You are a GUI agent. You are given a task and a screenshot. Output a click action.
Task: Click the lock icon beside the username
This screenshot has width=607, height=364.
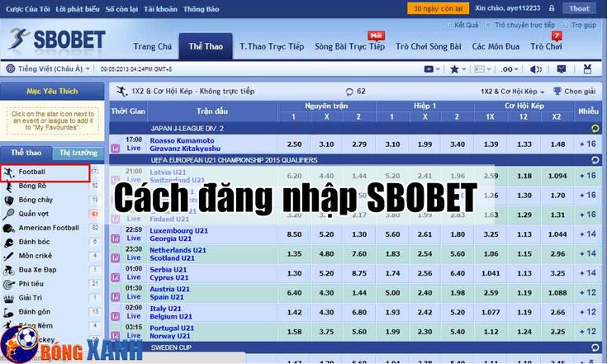(x=552, y=8)
